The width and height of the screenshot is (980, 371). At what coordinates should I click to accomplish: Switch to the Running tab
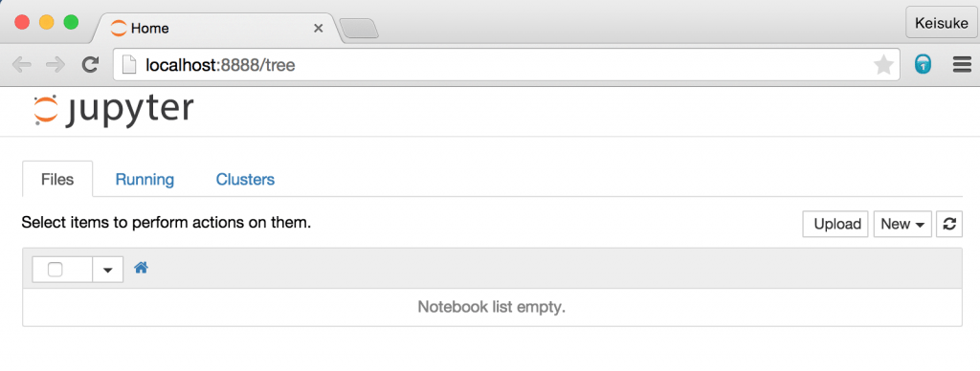point(145,179)
